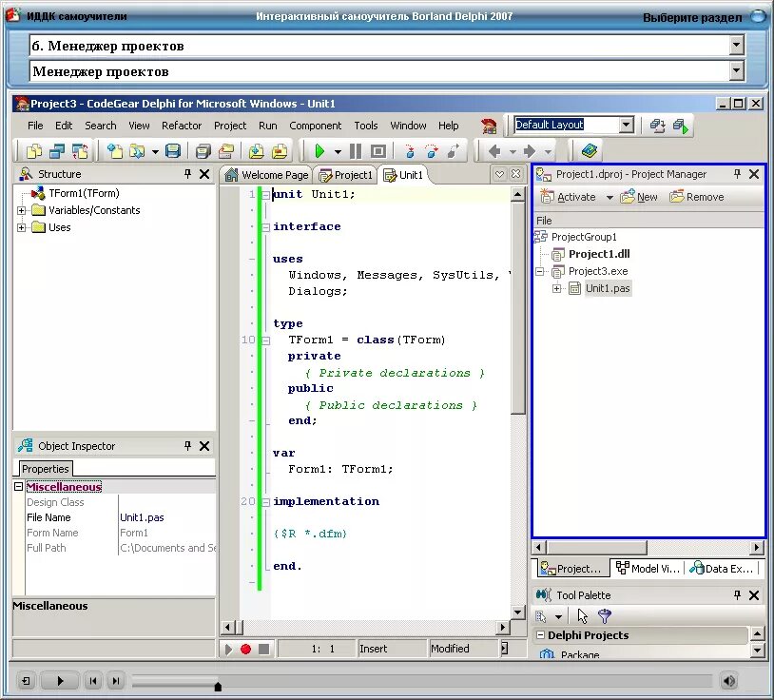Switch to the Welcome Page tab
Screen dimensions: 774x700
tap(267, 175)
